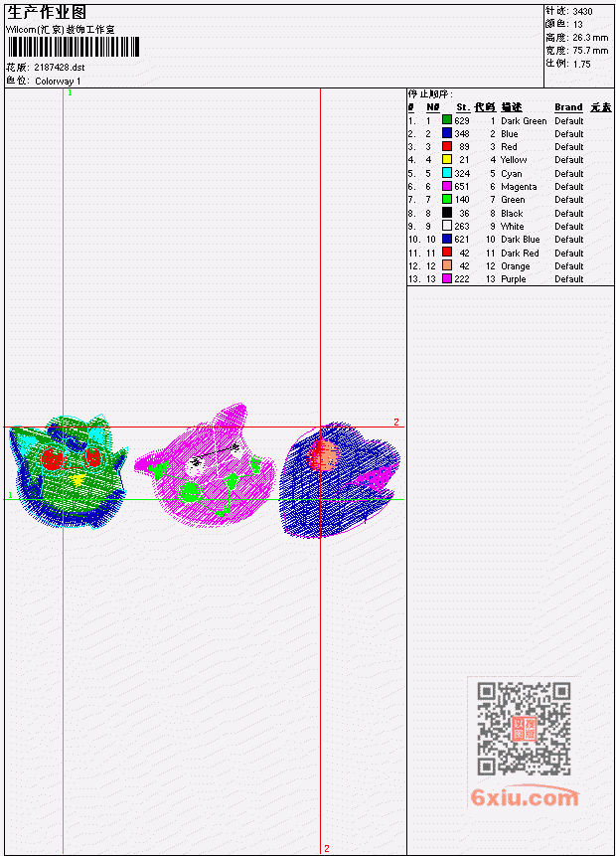Click the Dark Red description label
The image size is (616, 856).
click(x=520, y=254)
